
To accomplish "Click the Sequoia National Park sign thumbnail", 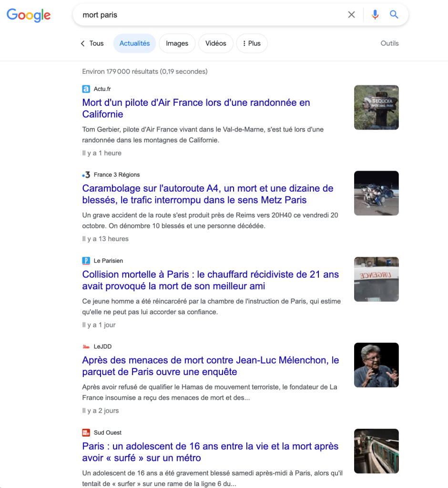I will (x=376, y=107).
